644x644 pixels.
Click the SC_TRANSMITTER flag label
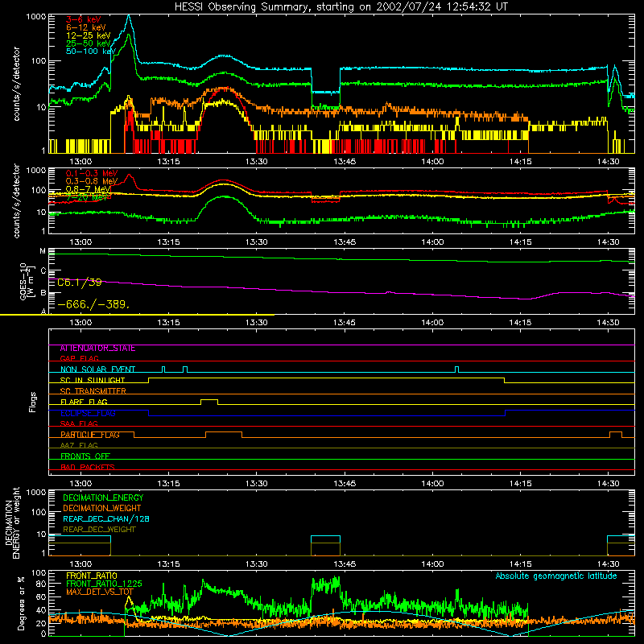point(93,391)
